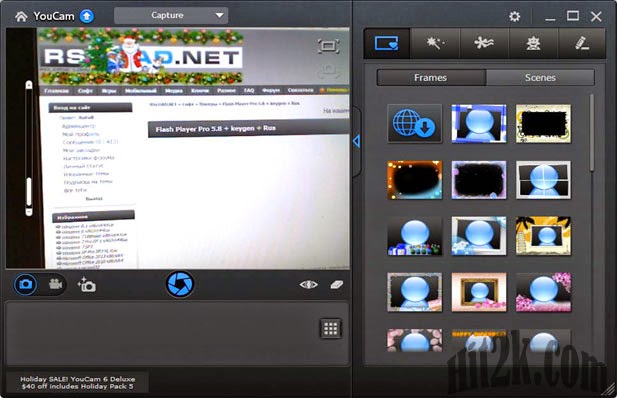Expand the captured media grid view

click(x=331, y=328)
